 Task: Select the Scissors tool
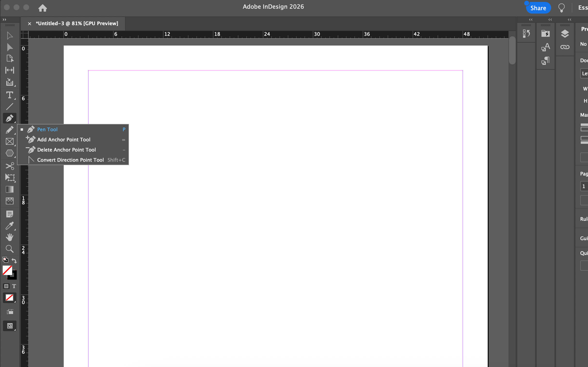tap(10, 166)
